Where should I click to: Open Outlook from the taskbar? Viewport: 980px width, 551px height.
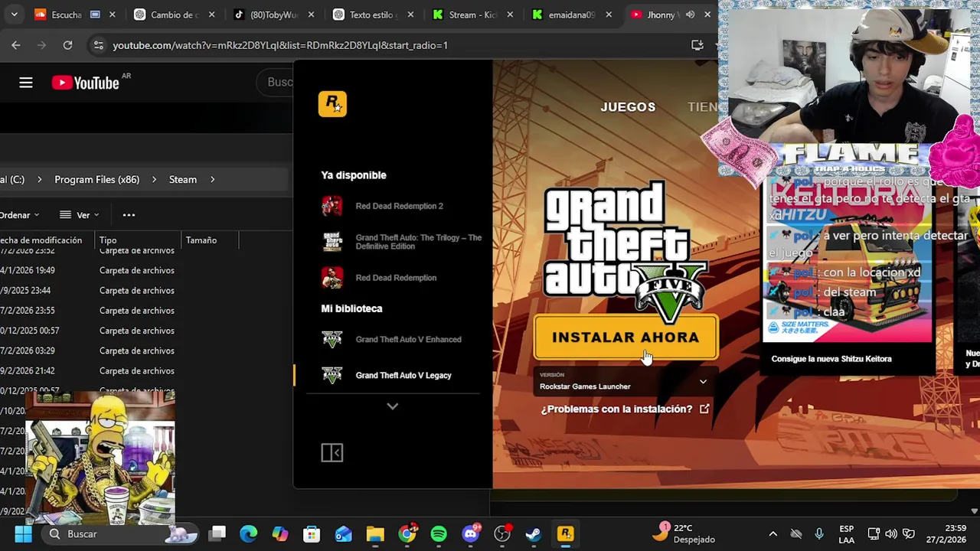tap(343, 534)
